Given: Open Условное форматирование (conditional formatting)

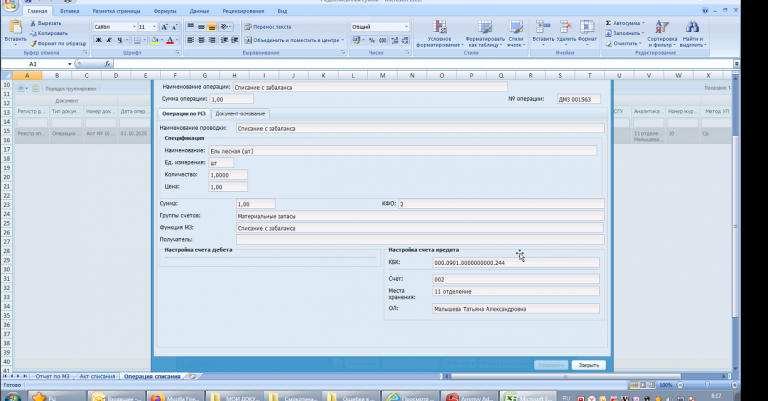Looking at the screenshot, I should (x=439, y=33).
